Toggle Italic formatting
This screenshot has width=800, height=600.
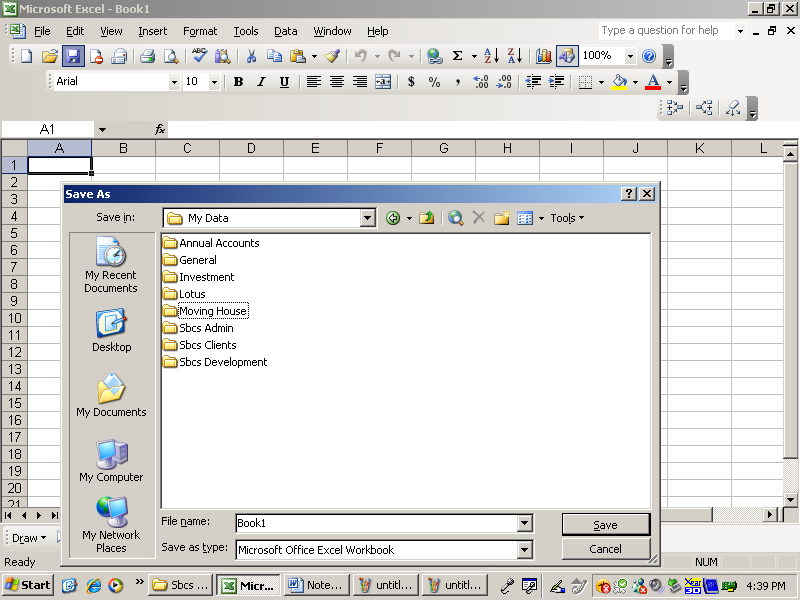click(x=261, y=82)
